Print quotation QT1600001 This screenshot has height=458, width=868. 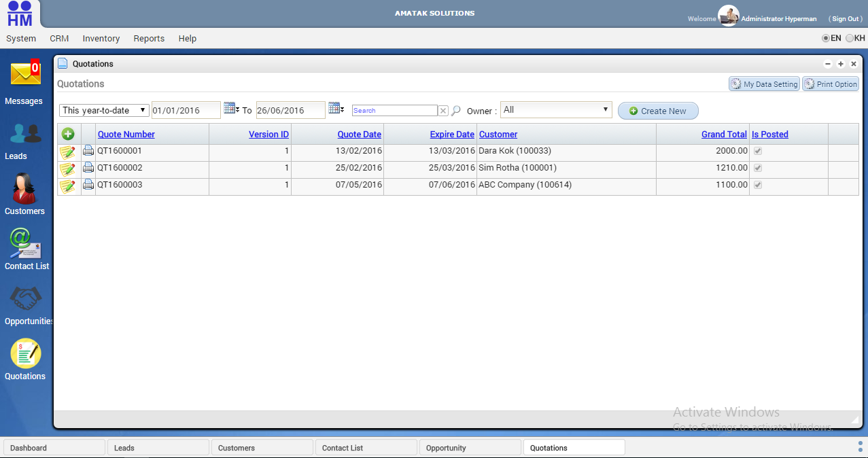pos(88,151)
